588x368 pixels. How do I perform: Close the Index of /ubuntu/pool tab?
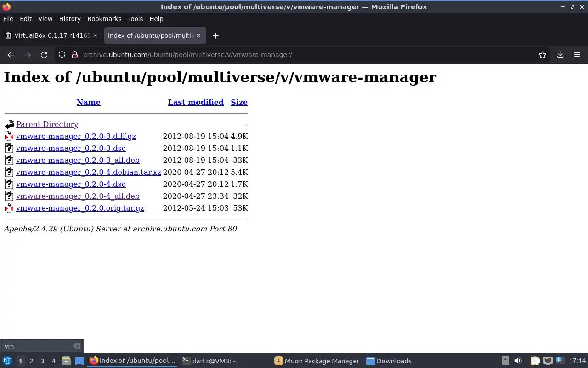pos(198,35)
